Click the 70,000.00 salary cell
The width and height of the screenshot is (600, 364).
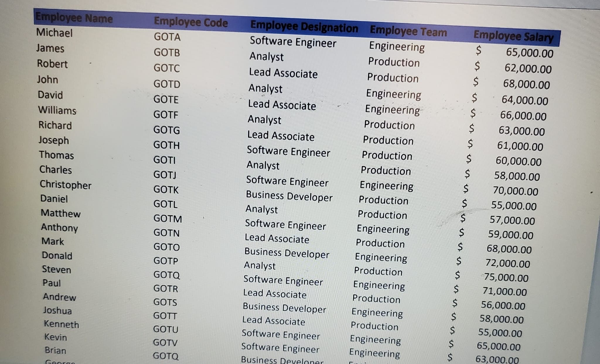coord(515,191)
